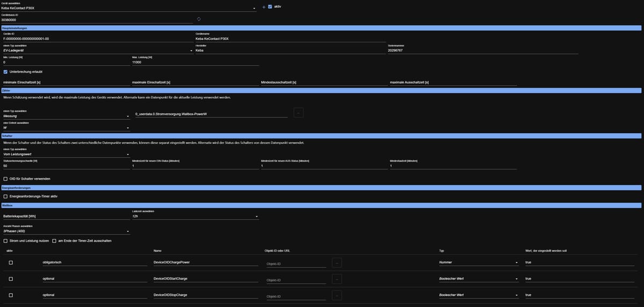Click the Statuserkennungsschwelle field with 50
Image resolution: width=644 pixels, height=307 pixels.
pos(67,166)
